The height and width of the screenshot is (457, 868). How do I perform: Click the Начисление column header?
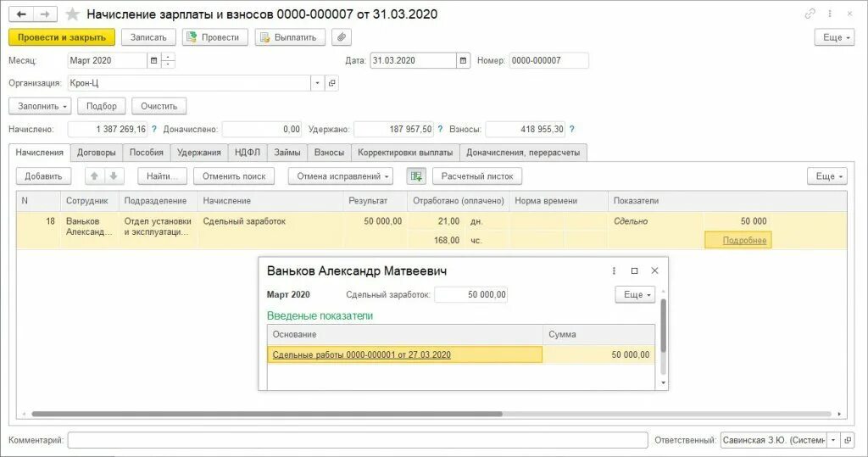coord(270,201)
